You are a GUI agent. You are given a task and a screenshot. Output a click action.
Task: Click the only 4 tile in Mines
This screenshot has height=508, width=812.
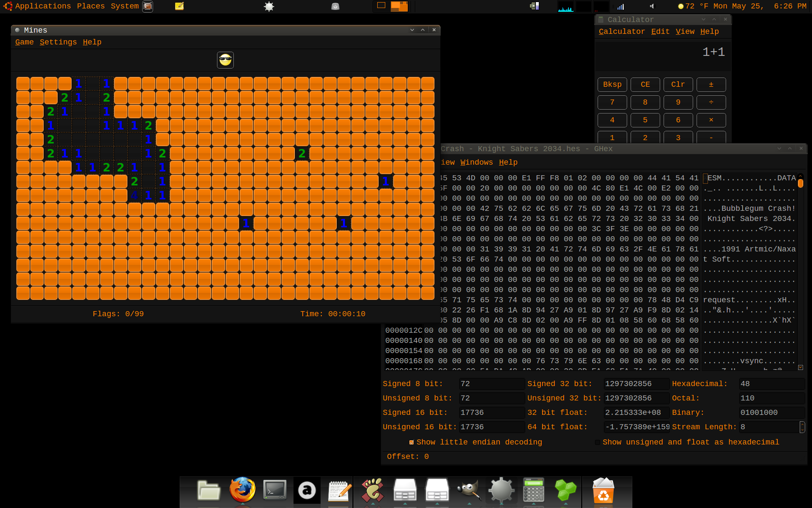pyautogui.click(x=134, y=195)
